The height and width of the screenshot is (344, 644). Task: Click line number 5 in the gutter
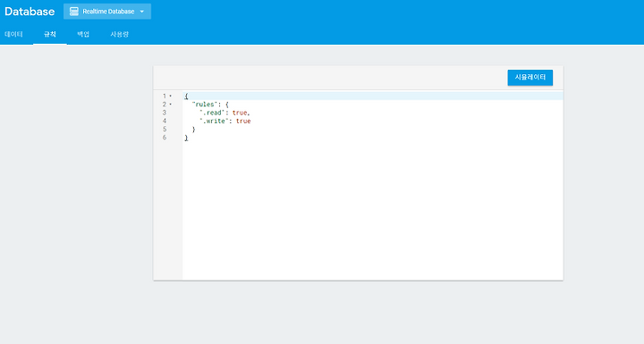pyautogui.click(x=165, y=129)
